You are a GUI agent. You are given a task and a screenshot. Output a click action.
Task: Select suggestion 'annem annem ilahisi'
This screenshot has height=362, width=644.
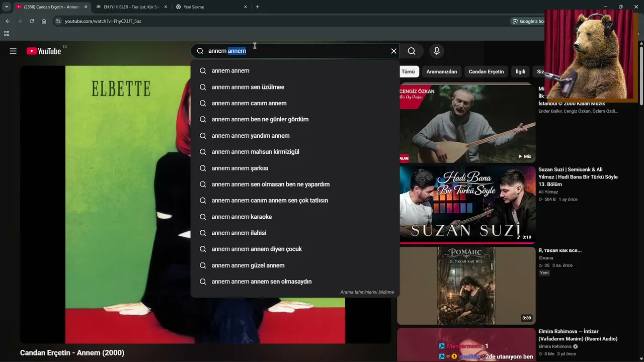tap(295, 233)
